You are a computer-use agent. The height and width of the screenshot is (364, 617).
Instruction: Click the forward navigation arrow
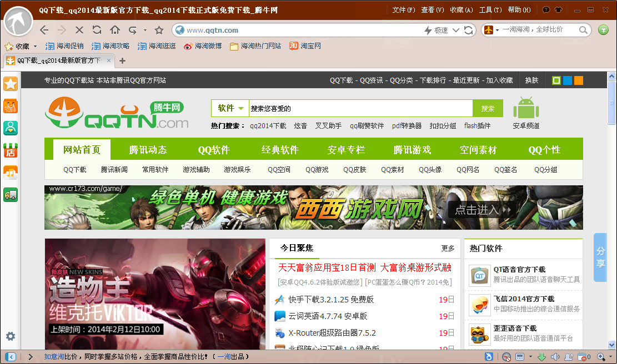[62, 31]
